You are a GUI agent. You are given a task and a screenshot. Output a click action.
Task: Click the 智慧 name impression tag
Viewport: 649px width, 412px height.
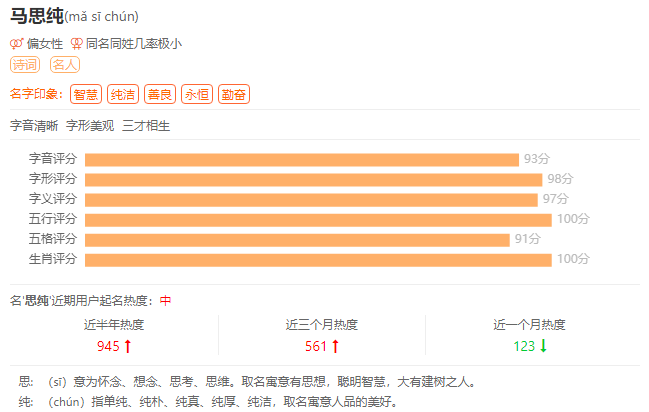pos(85,94)
